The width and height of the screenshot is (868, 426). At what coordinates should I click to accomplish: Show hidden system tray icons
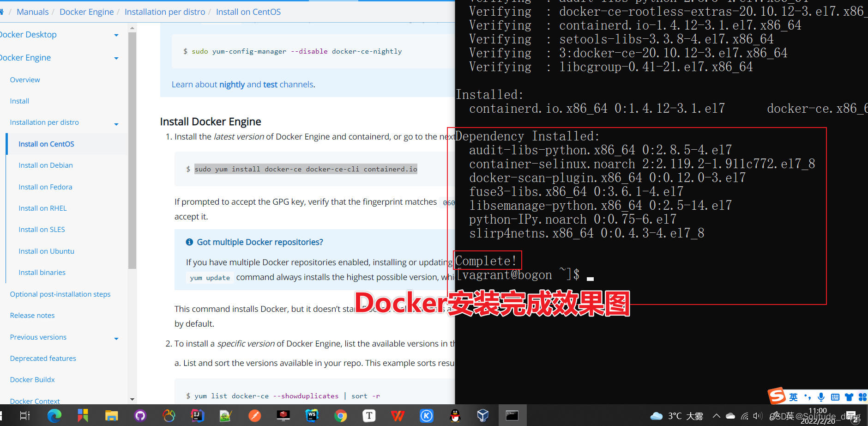click(x=717, y=416)
